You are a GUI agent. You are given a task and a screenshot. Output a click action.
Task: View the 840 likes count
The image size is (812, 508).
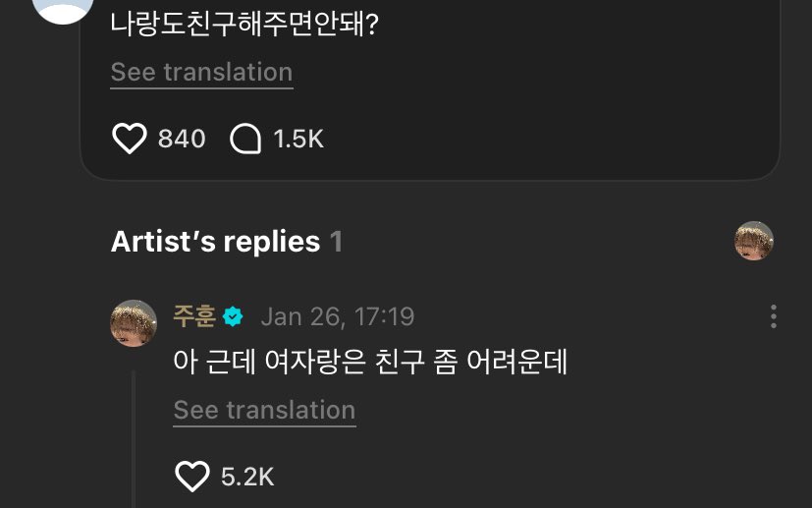182,139
